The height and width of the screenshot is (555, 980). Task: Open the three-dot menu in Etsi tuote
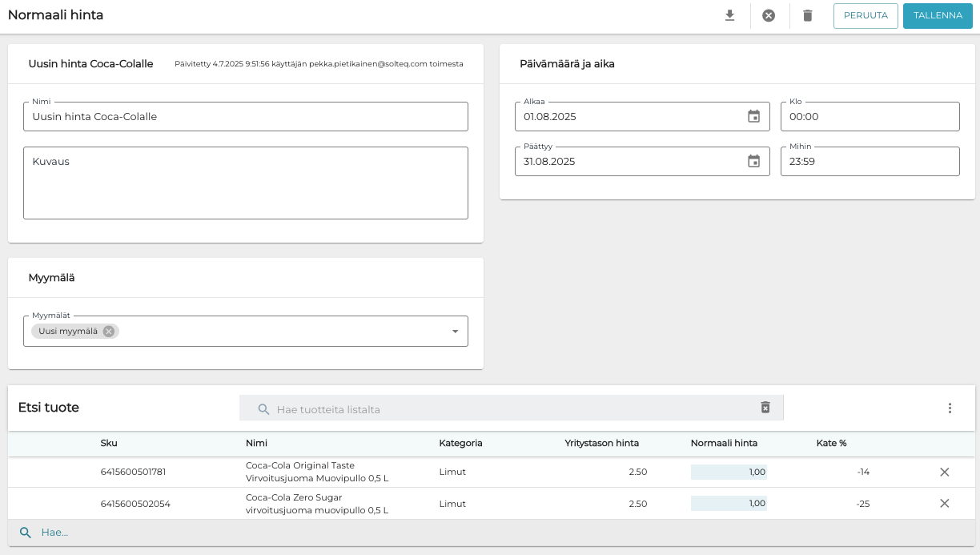(950, 408)
